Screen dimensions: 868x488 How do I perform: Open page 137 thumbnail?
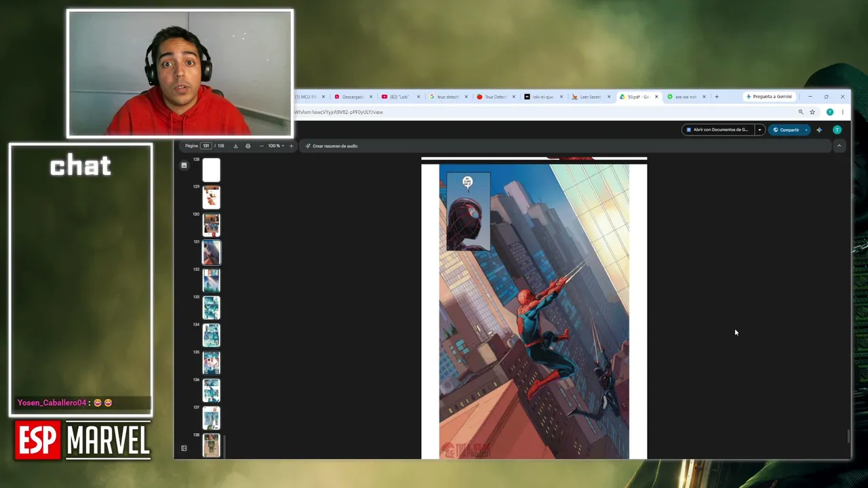click(212, 418)
